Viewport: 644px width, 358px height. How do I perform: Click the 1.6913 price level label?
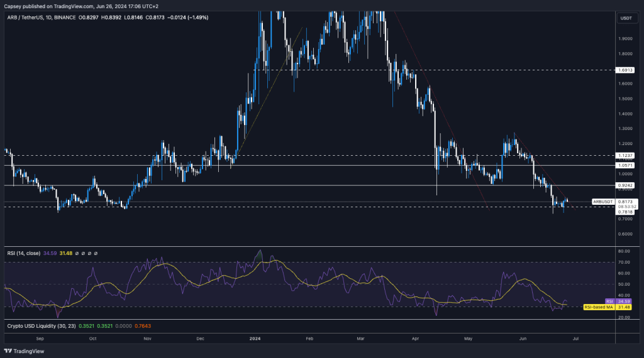coord(626,70)
